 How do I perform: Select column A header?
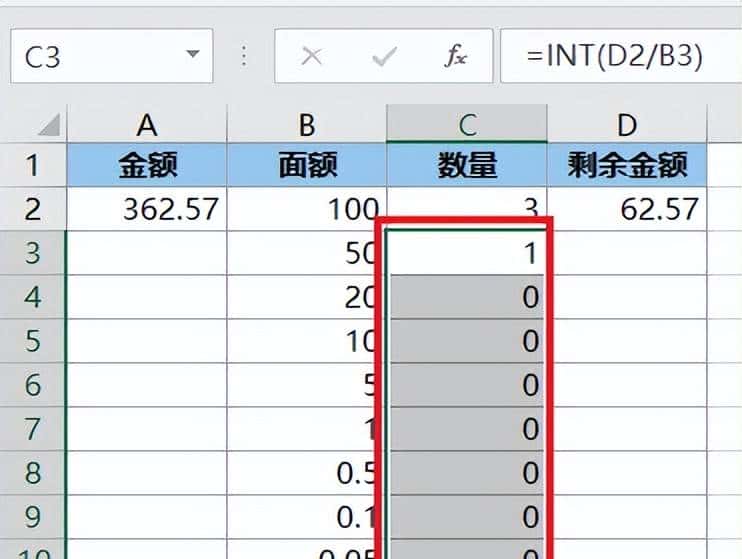pyautogui.click(x=147, y=124)
